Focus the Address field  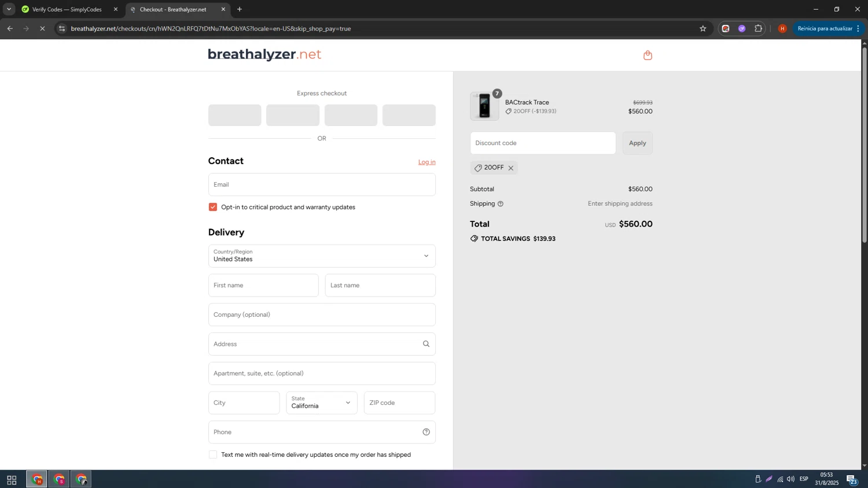coord(322,344)
